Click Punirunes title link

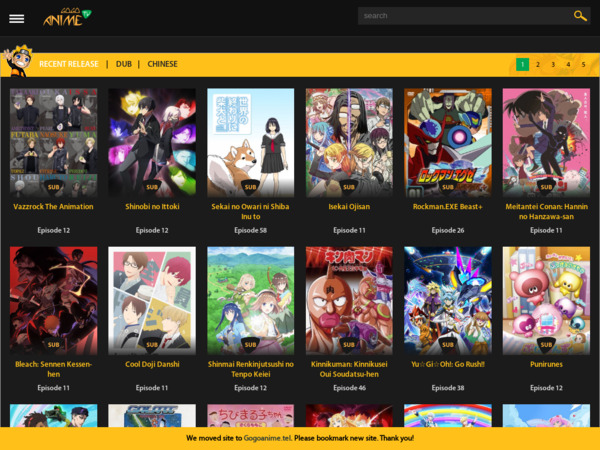tap(546, 364)
